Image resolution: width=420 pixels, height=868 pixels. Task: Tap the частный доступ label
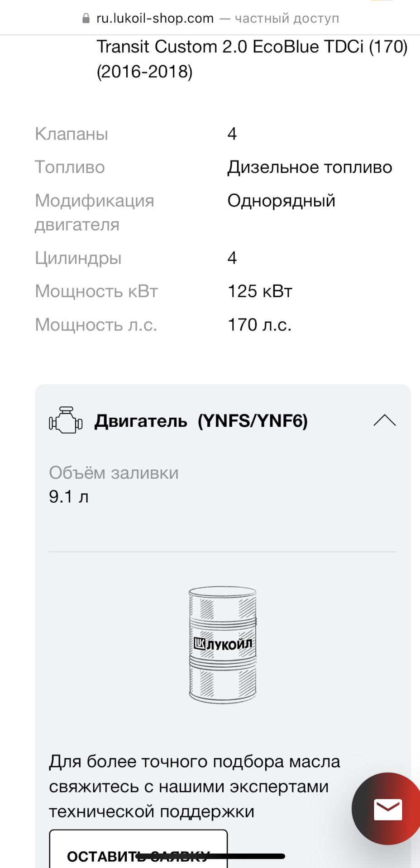point(286,19)
